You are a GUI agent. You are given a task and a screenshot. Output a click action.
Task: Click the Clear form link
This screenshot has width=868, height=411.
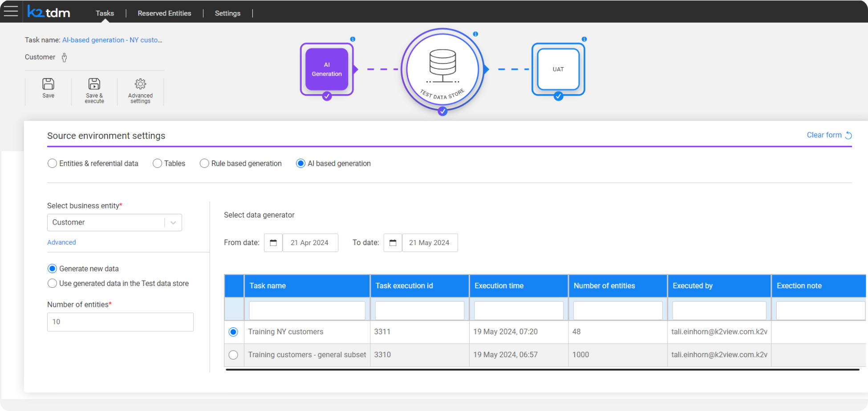824,135
